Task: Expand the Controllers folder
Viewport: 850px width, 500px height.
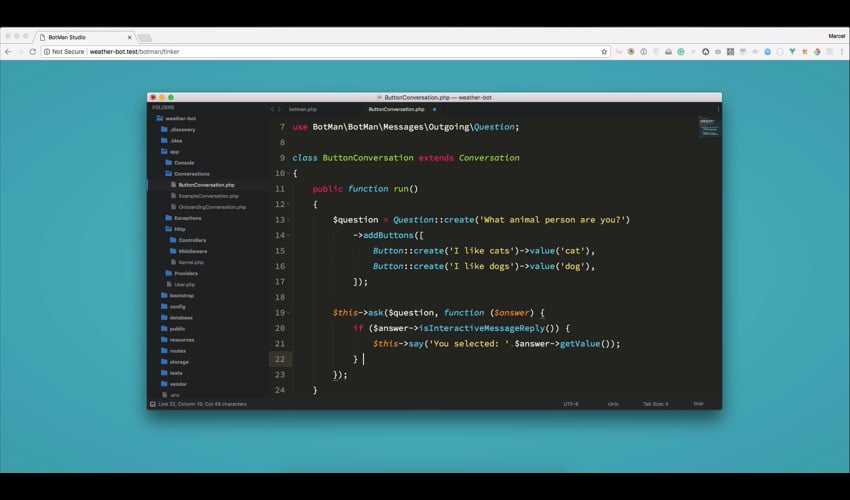Action: click(x=188, y=240)
